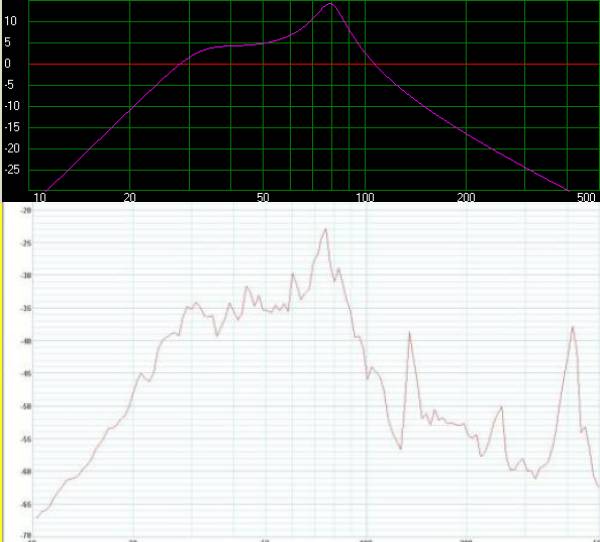Click the highest peak of the measured curve in lower chart
This screenshot has height=542, width=600.
[x=326, y=229]
